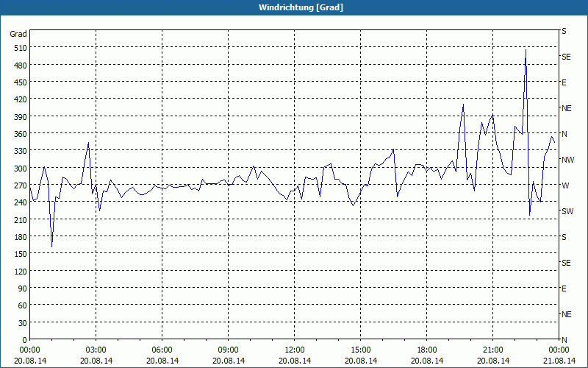The width and height of the screenshot is (588, 368).
Task: Click the "09:00" time axis label
Action: pos(229,350)
